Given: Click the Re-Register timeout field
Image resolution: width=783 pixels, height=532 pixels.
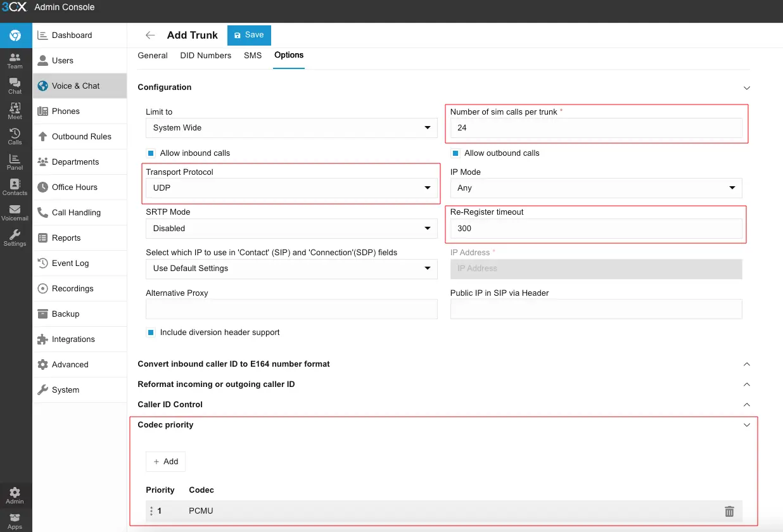Looking at the screenshot, I should [595, 229].
